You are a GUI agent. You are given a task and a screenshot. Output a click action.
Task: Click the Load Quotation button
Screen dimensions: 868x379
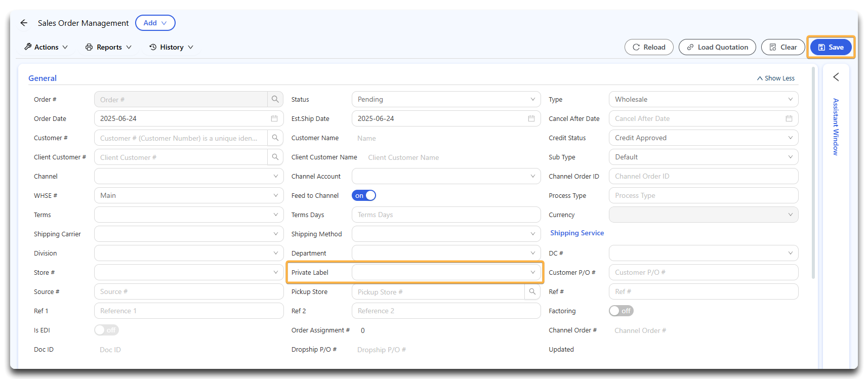click(x=717, y=47)
